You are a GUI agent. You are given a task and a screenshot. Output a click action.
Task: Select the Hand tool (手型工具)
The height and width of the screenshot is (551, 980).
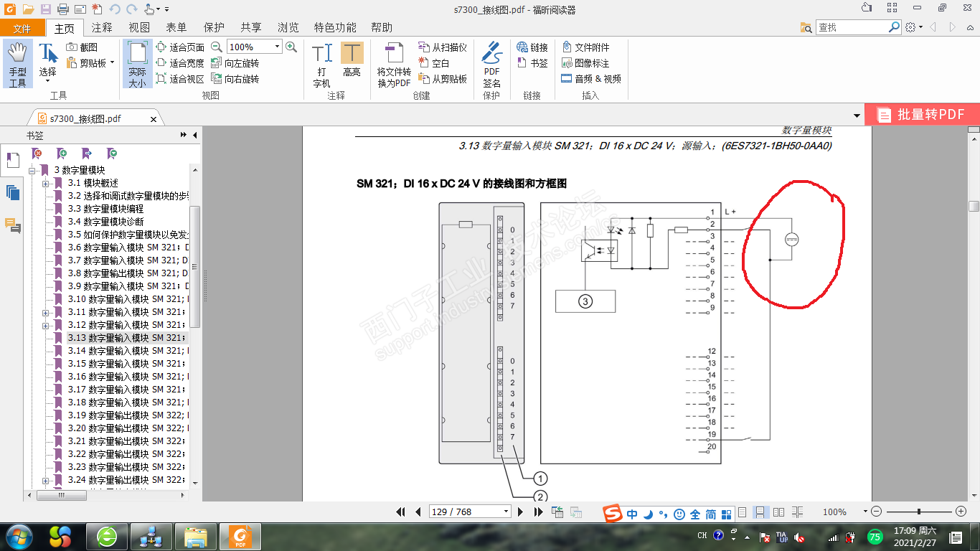pyautogui.click(x=17, y=64)
